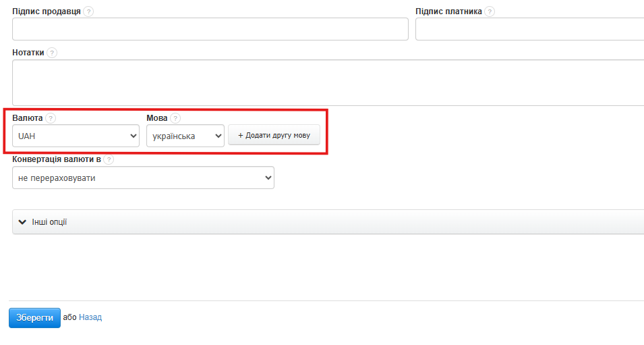Click the question mark next to Валюта
This screenshot has height=345, width=644.
click(51, 118)
